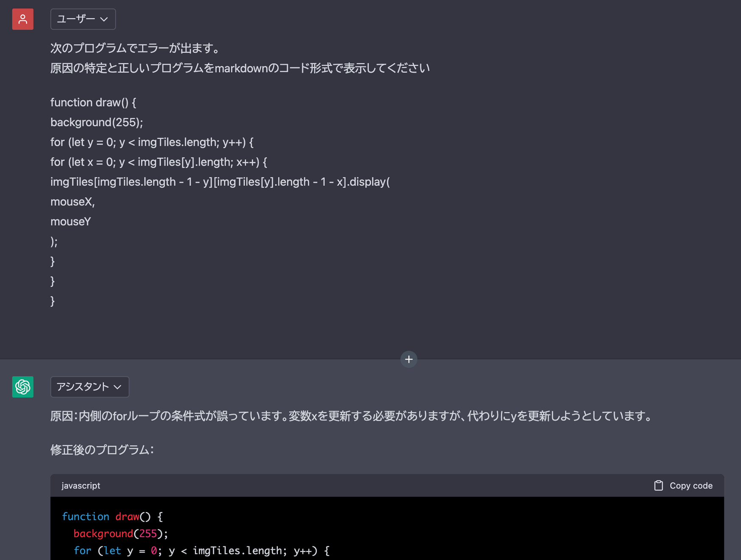Click highlighted 'function draw()' in code block
741x560 pixels.
point(112,517)
